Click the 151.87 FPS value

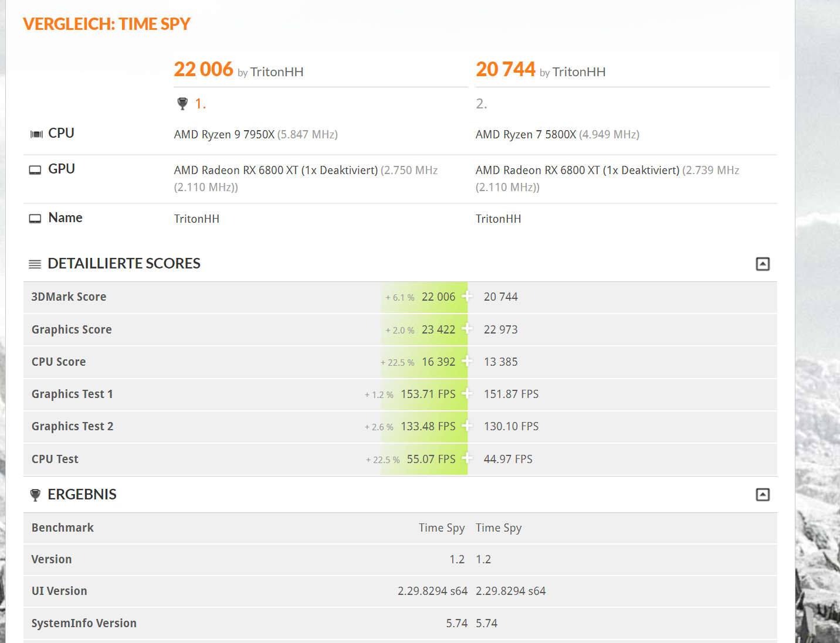[x=512, y=394]
